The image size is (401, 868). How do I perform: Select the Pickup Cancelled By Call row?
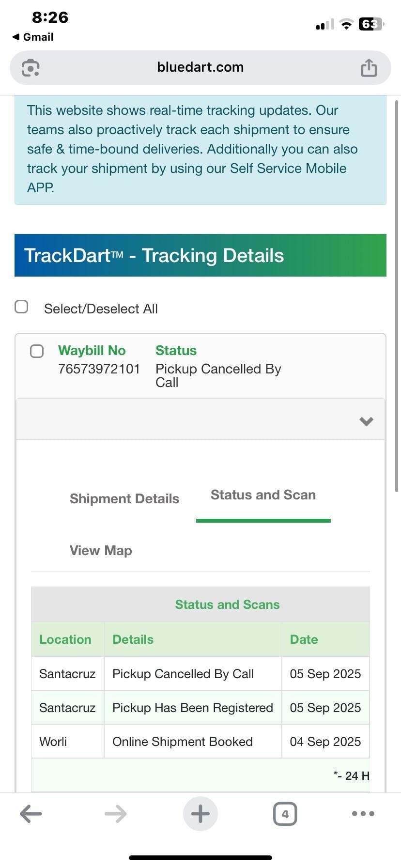coord(200,673)
